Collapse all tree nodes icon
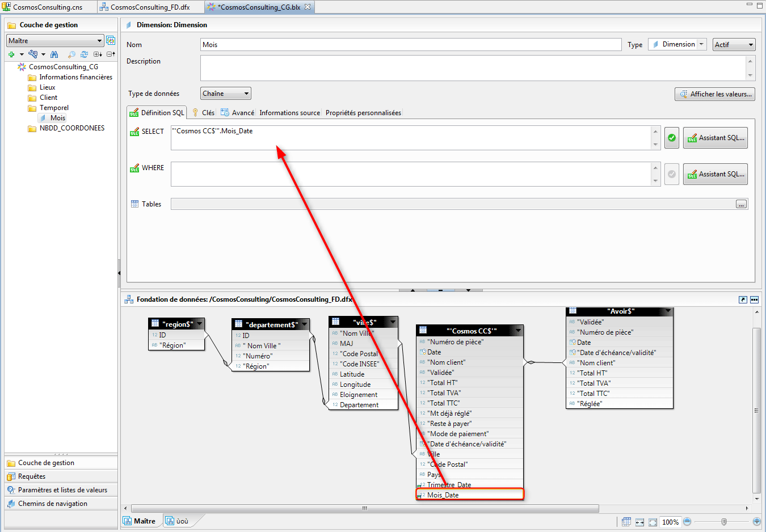The width and height of the screenshot is (766, 532). (111, 54)
